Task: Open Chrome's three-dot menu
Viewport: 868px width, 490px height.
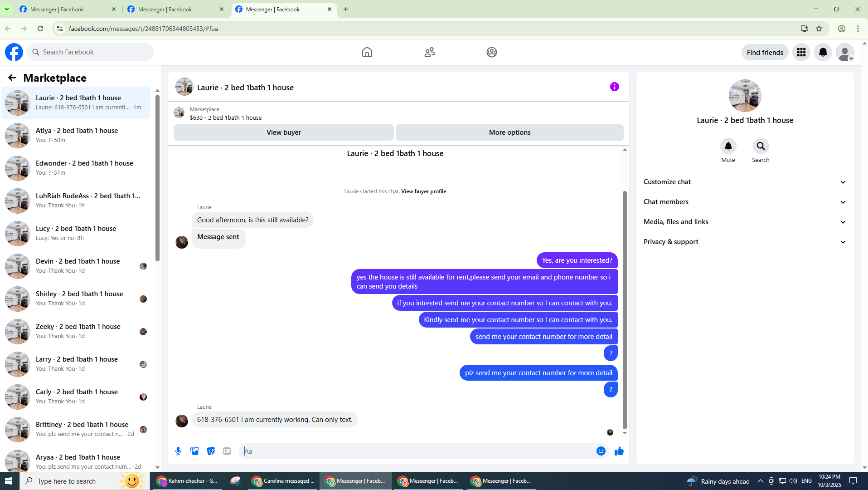Action: (x=858, y=29)
